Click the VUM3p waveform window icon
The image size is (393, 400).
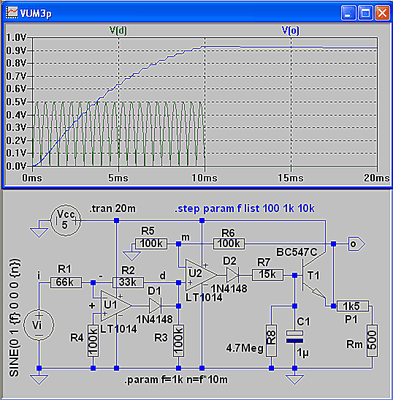point(12,12)
